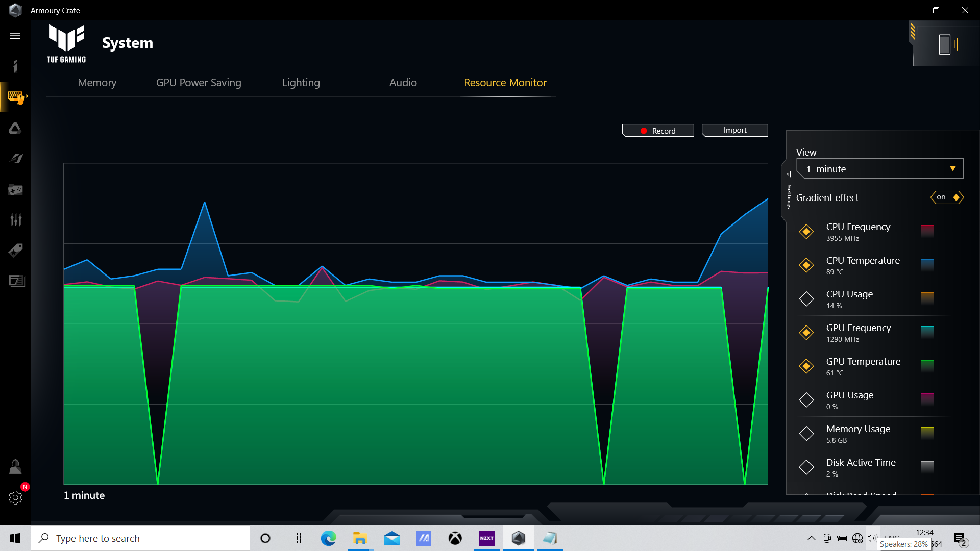The image size is (980, 551).
Task: Toggle the Gradient effect switch
Action: pyautogui.click(x=947, y=197)
